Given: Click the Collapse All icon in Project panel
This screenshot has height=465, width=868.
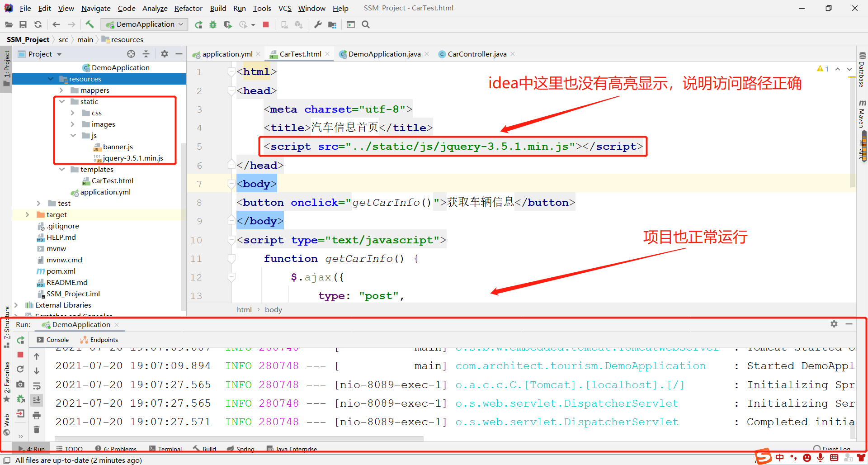Looking at the screenshot, I should click(x=146, y=54).
